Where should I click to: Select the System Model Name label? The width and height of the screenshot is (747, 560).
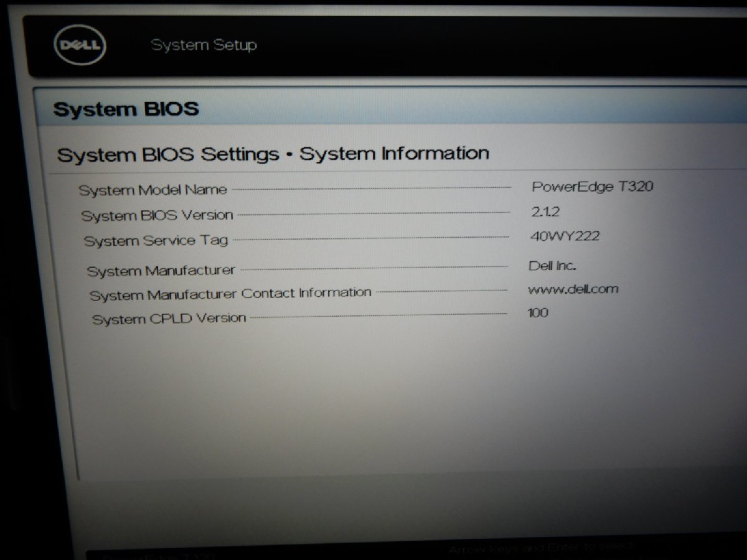pos(153,190)
